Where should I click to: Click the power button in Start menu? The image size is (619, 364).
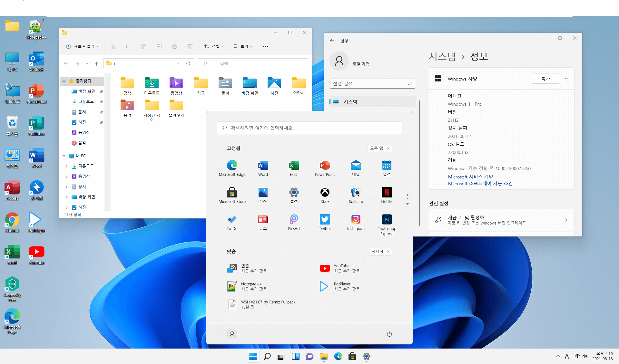click(x=389, y=334)
